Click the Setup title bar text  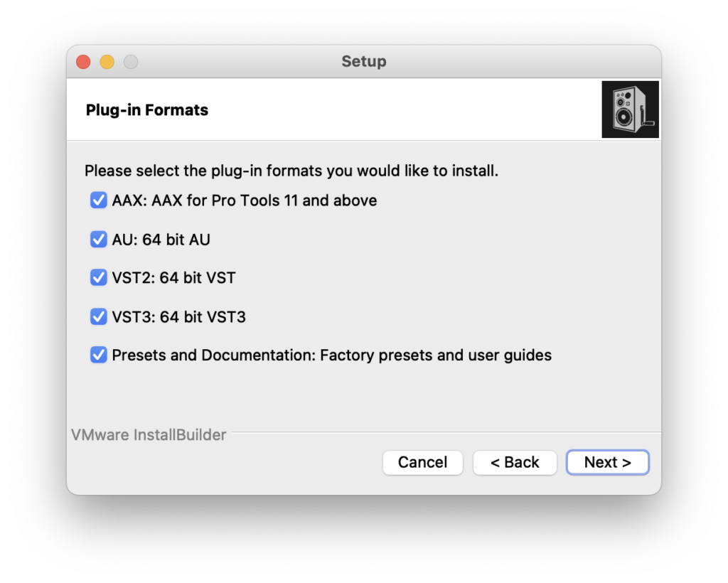click(x=363, y=61)
